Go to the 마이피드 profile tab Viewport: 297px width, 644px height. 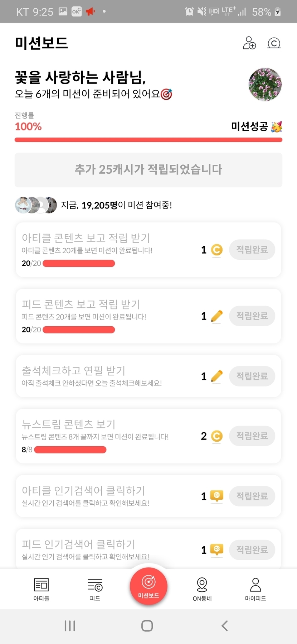click(x=255, y=589)
